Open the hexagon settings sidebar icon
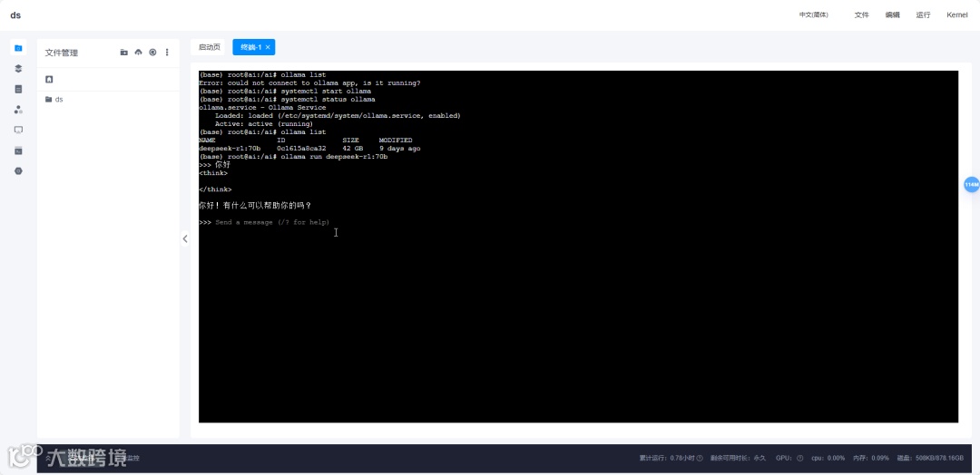The image size is (980, 475). [x=19, y=171]
